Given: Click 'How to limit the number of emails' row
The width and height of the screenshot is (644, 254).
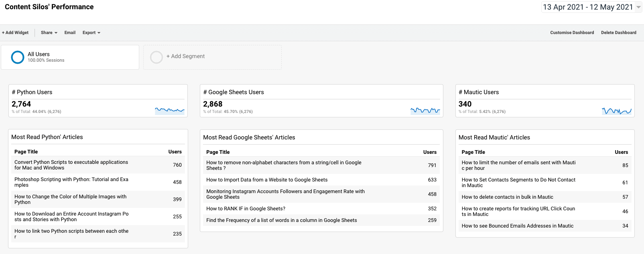Looking at the screenshot, I should [545, 165].
